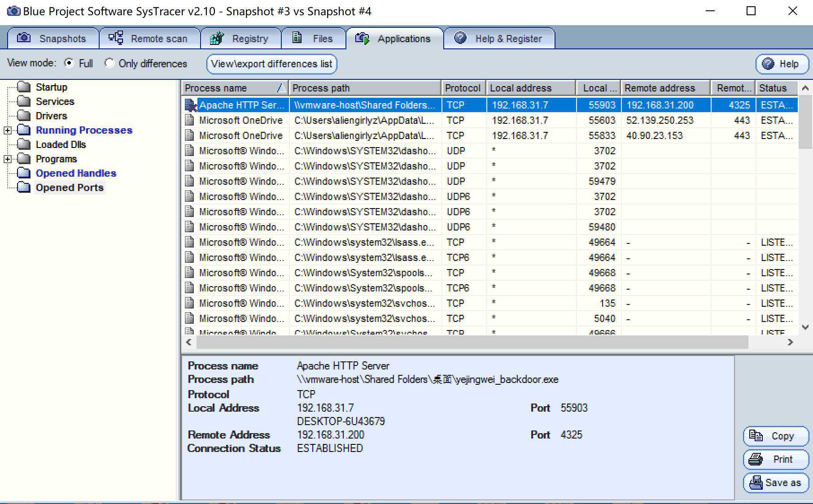Viewport: 813px width, 504px height.
Task: Click the horizontal scrollbar right arrow
Action: tap(791, 342)
